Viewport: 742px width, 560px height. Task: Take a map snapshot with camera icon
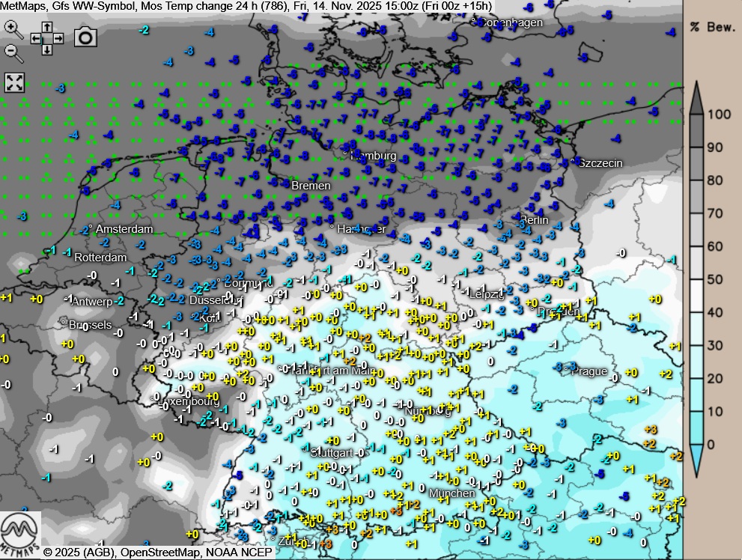tap(85, 37)
